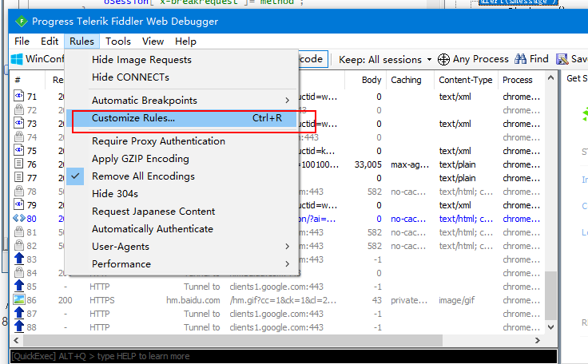Expand Automatic Breakpoints submenu
Screen dimensions: 588x364
182,101
